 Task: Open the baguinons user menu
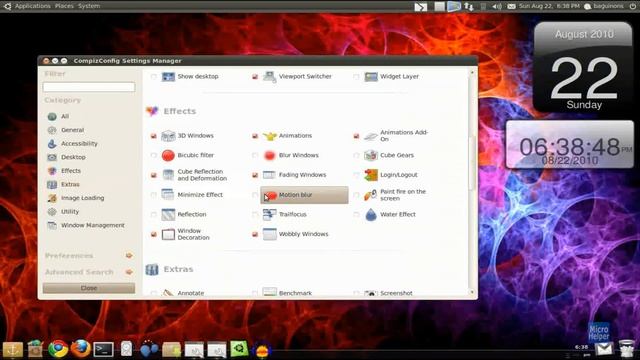[604, 6]
